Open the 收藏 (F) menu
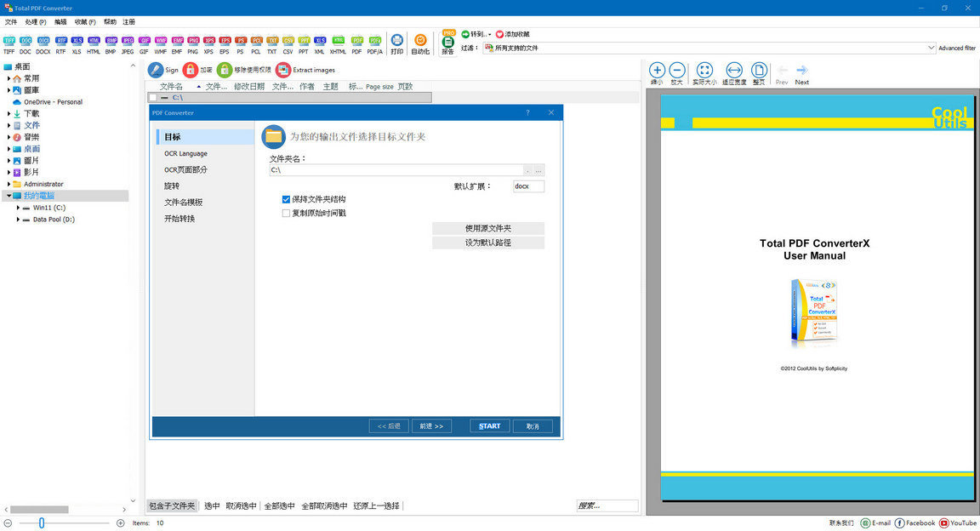Viewport: 980px width, 531px height. [x=85, y=22]
